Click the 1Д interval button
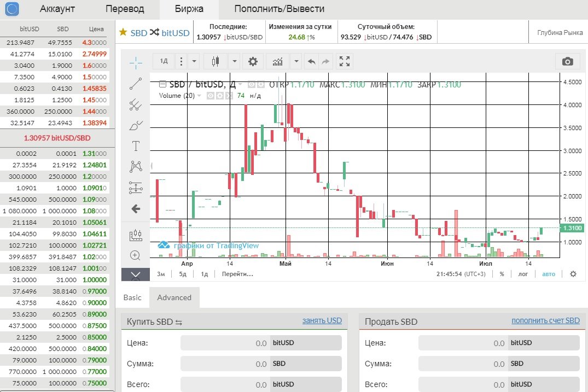Image resolution: width=588 pixels, height=392 pixels. (164, 61)
